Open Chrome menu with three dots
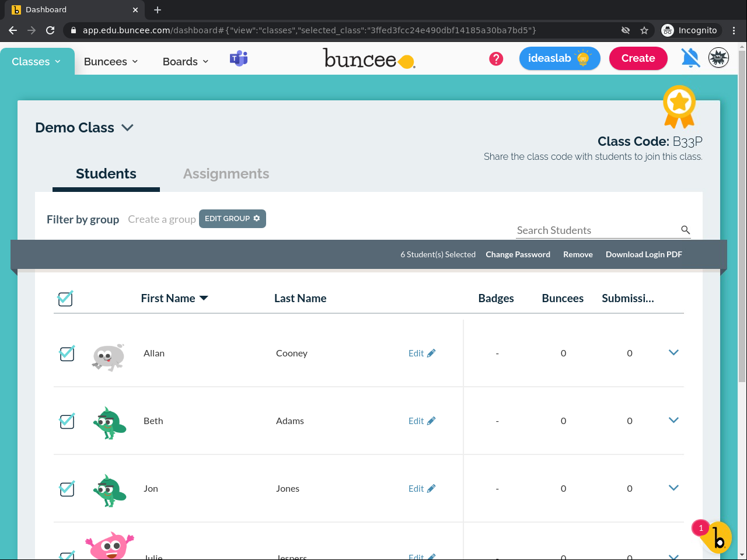747x560 pixels. 734,30
